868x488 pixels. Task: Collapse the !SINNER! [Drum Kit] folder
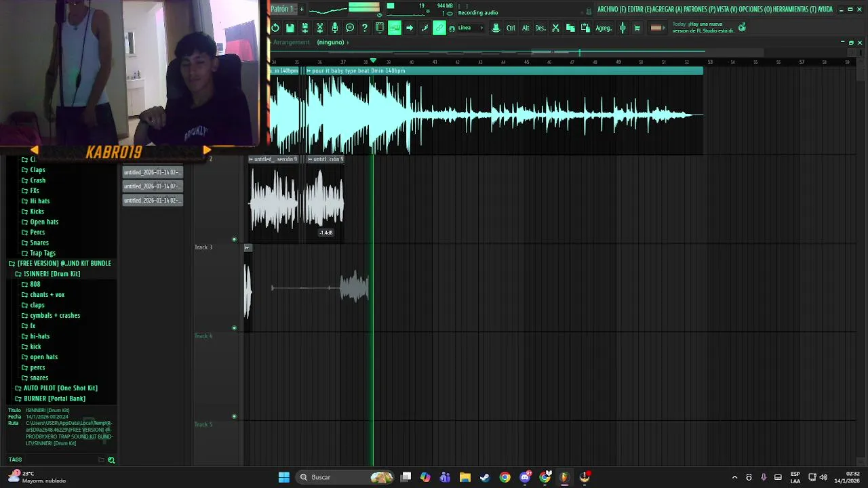click(52, 274)
